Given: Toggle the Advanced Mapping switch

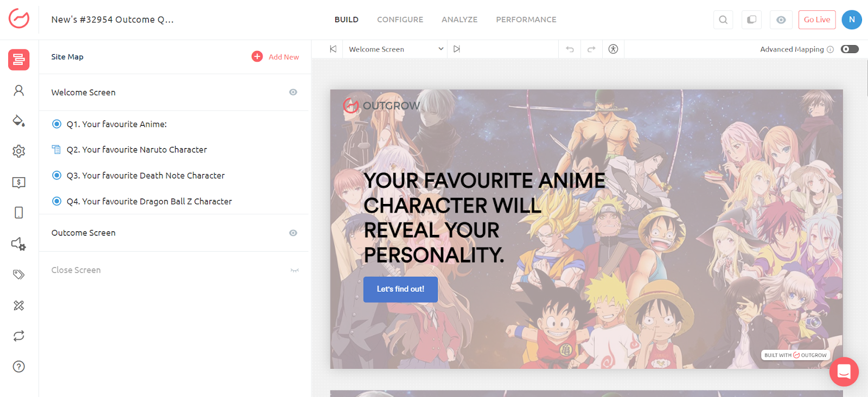Looking at the screenshot, I should pos(850,49).
